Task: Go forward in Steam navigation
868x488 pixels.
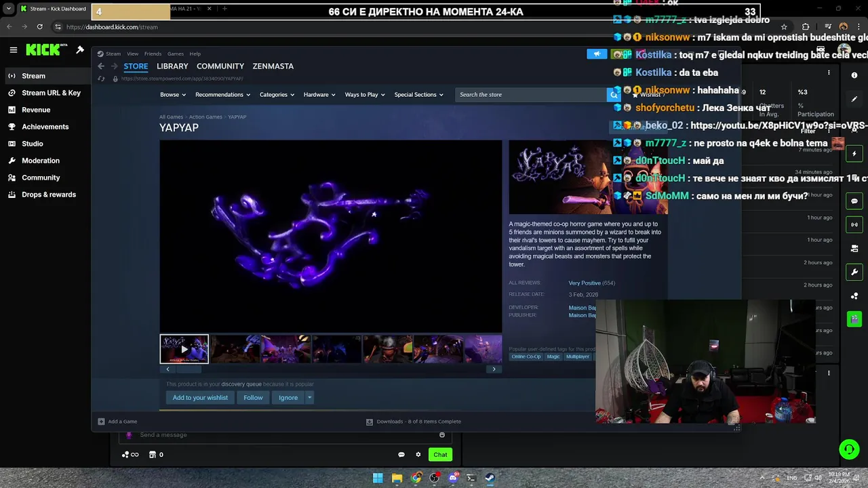Action: click(x=114, y=66)
